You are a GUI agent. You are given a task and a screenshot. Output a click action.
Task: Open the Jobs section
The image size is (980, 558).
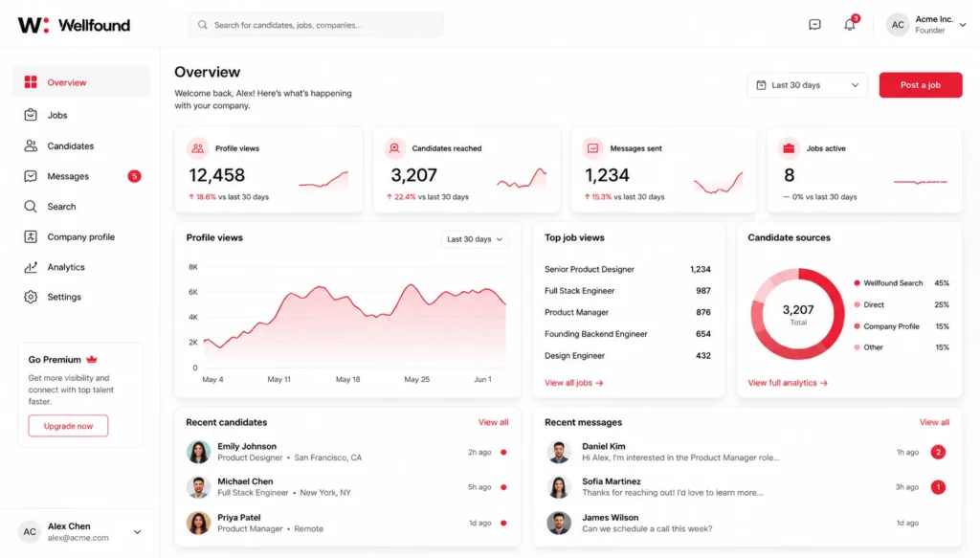pos(80,114)
